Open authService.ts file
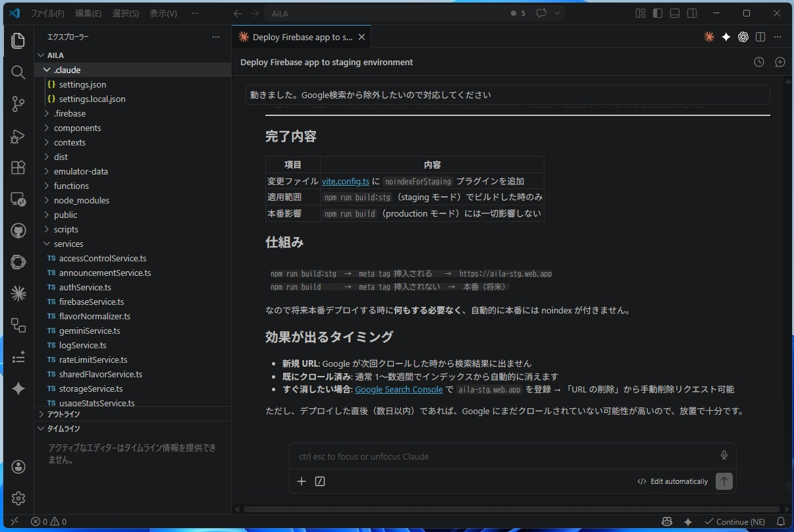The height and width of the screenshot is (532, 794). click(x=132, y=287)
